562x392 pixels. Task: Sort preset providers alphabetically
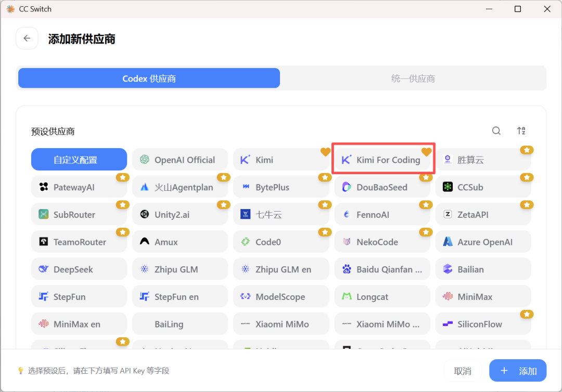(521, 130)
